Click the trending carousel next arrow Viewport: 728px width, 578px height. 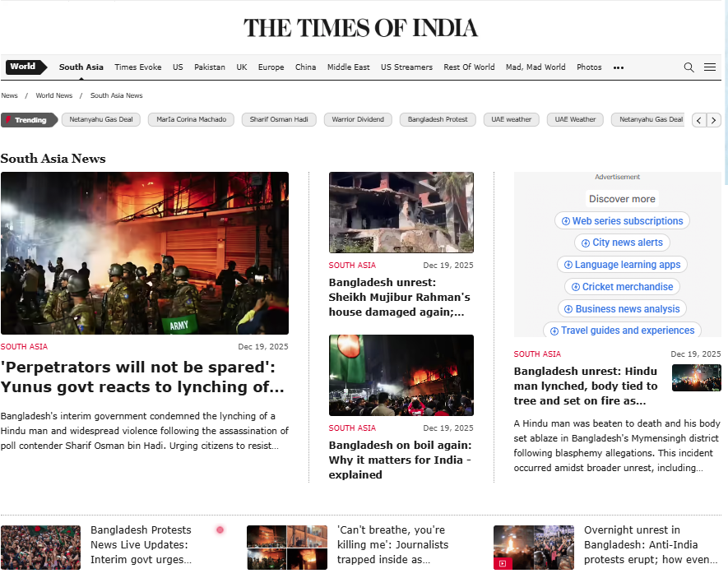(x=714, y=120)
